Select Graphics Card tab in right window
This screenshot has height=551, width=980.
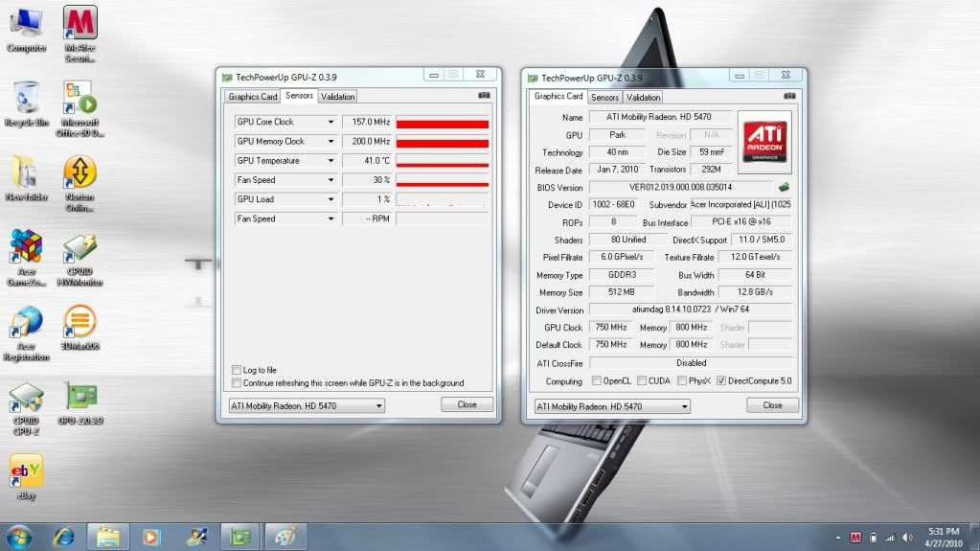click(x=558, y=97)
